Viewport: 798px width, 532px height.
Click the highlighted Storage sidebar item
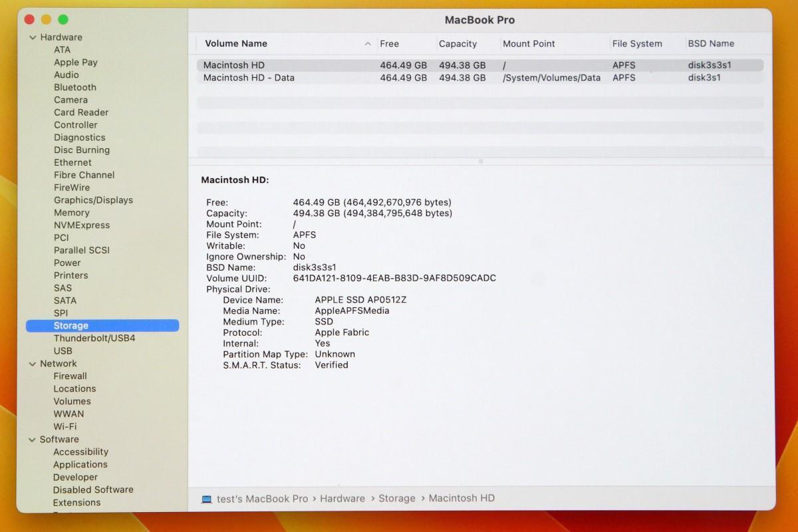102,326
